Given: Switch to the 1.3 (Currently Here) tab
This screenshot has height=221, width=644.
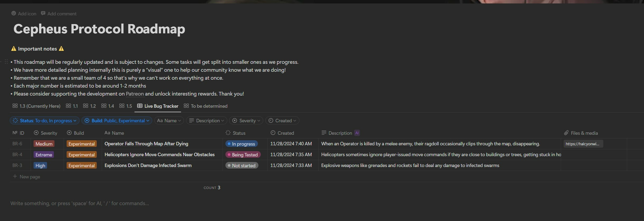Looking at the screenshot, I should point(36,106).
